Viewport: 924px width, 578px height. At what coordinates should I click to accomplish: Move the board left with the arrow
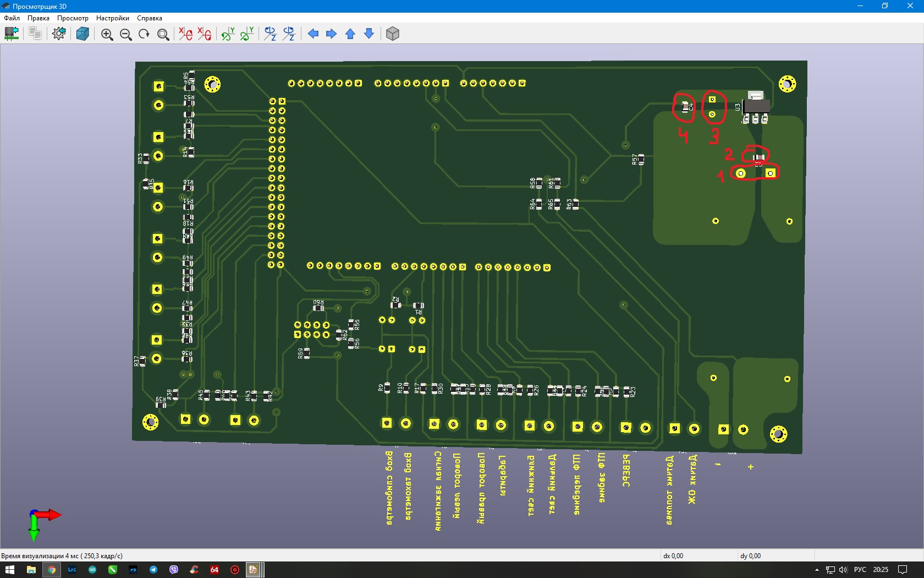pos(313,34)
